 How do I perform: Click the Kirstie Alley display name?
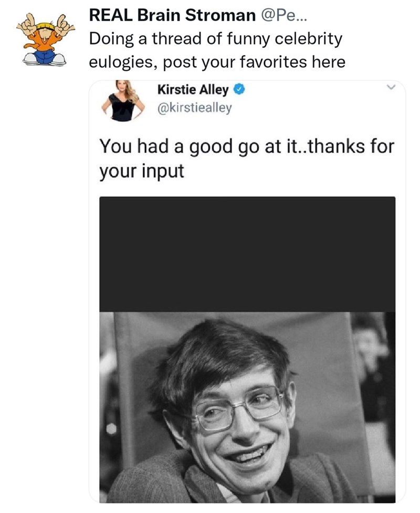[193, 90]
